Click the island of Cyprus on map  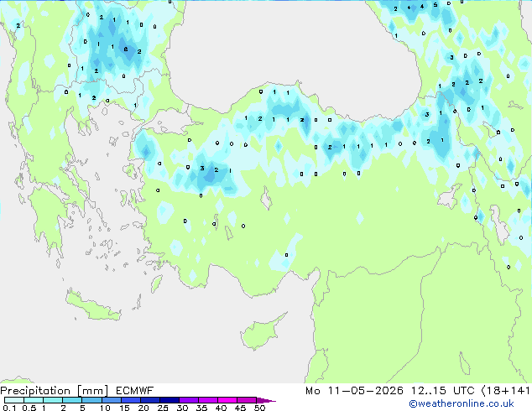(x=261, y=332)
